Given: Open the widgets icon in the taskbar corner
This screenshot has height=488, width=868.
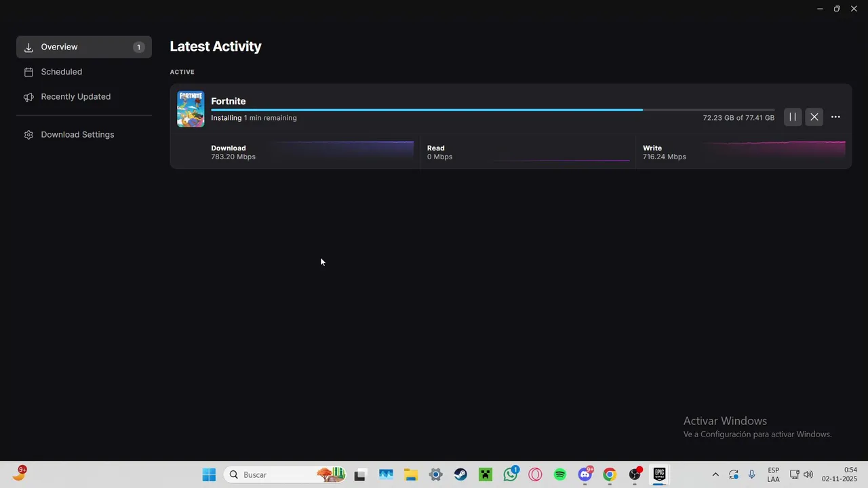Looking at the screenshot, I should tap(19, 474).
